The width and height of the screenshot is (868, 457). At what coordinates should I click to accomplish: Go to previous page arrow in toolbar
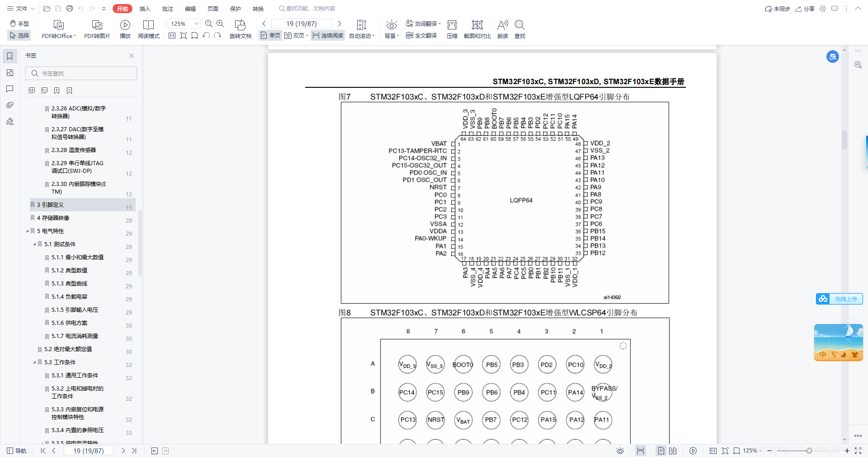pyautogui.click(x=264, y=24)
